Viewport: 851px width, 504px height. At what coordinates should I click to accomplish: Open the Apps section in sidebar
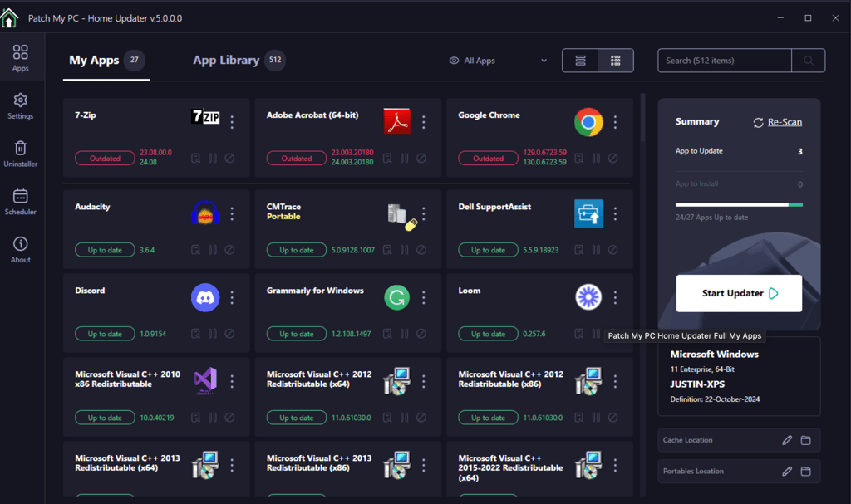pyautogui.click(x=21, y=58)
